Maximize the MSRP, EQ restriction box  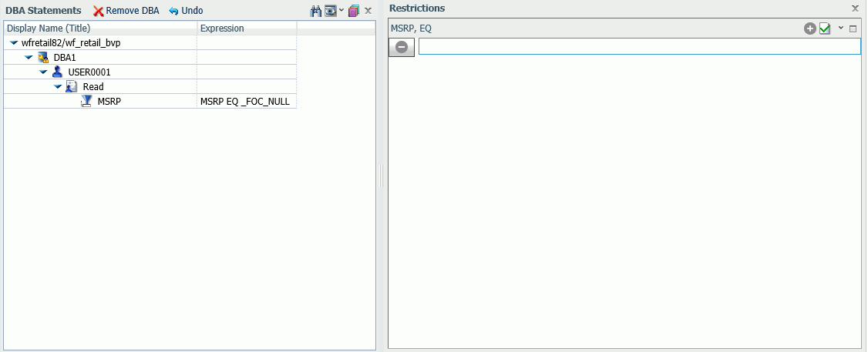point(853,28)
